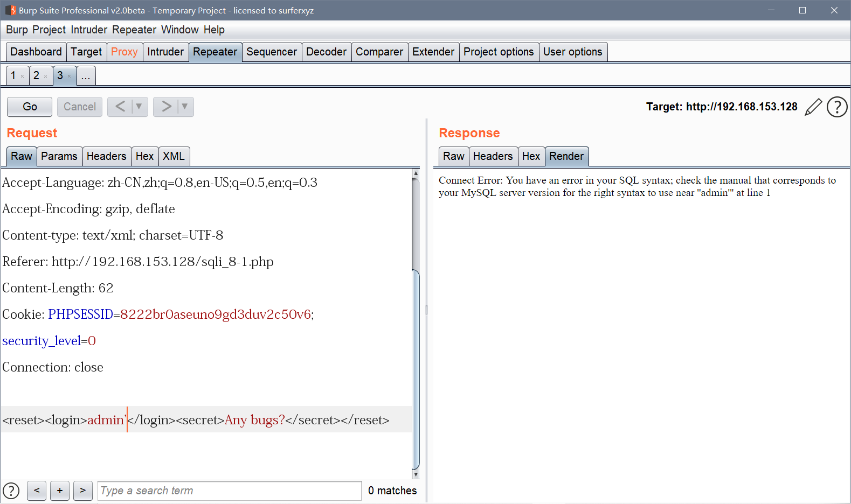Viewport: 851px width, 504px height.
Task: Click the request scrollbar down arrow
Action: click(x=416, y=474)
